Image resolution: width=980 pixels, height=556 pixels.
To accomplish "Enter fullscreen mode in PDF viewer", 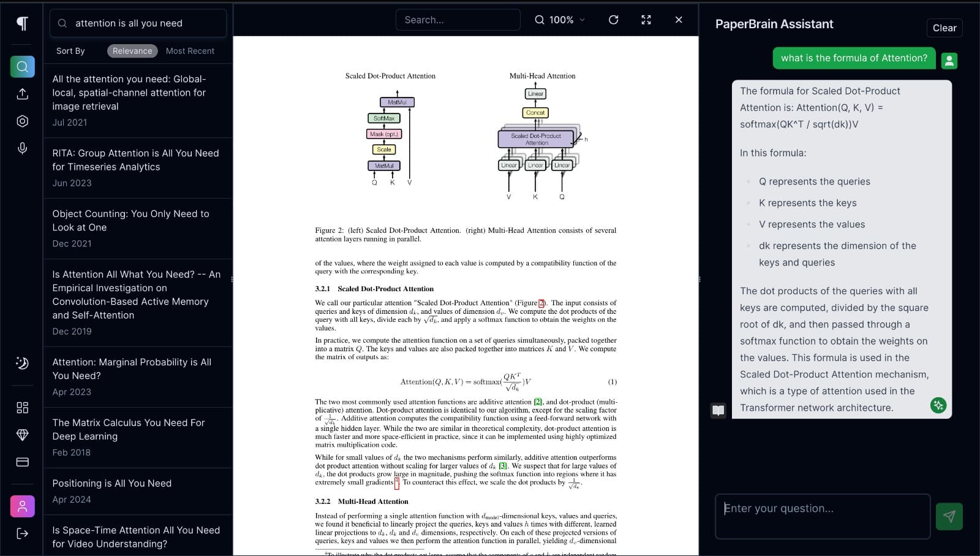I will 646,20.
